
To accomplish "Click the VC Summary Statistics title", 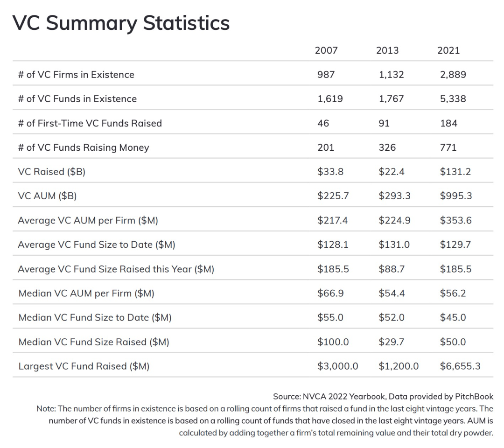I will pyautogui.click(x=121, y=23).
